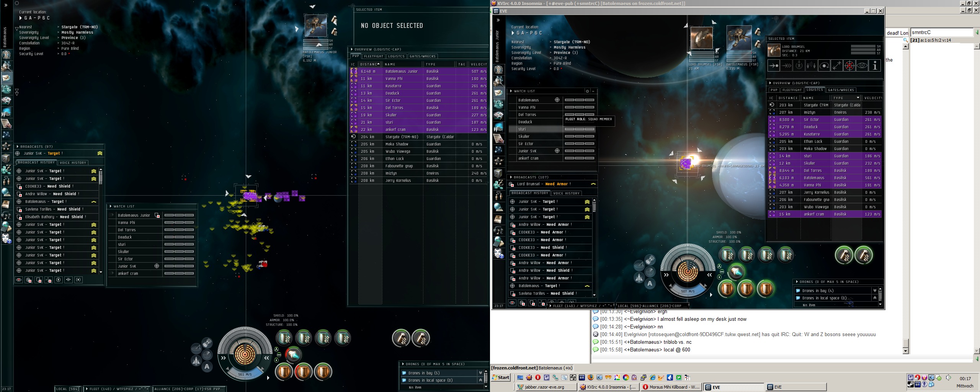This screenshot has height=392, width=980.
Task: Collapse Broadcasts (97) panel in left EVE client
Action: click(18, 147)
